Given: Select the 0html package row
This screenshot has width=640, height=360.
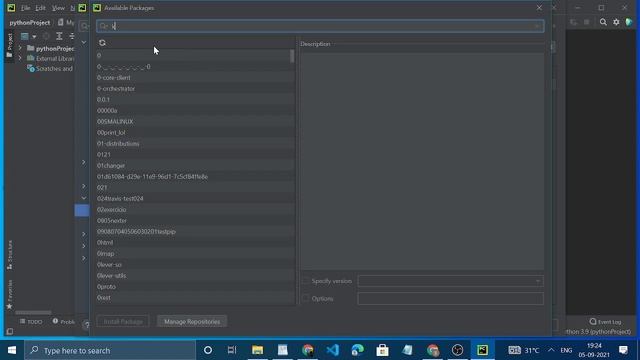Looking at the screenshot, I should click(x=196, y=242).
